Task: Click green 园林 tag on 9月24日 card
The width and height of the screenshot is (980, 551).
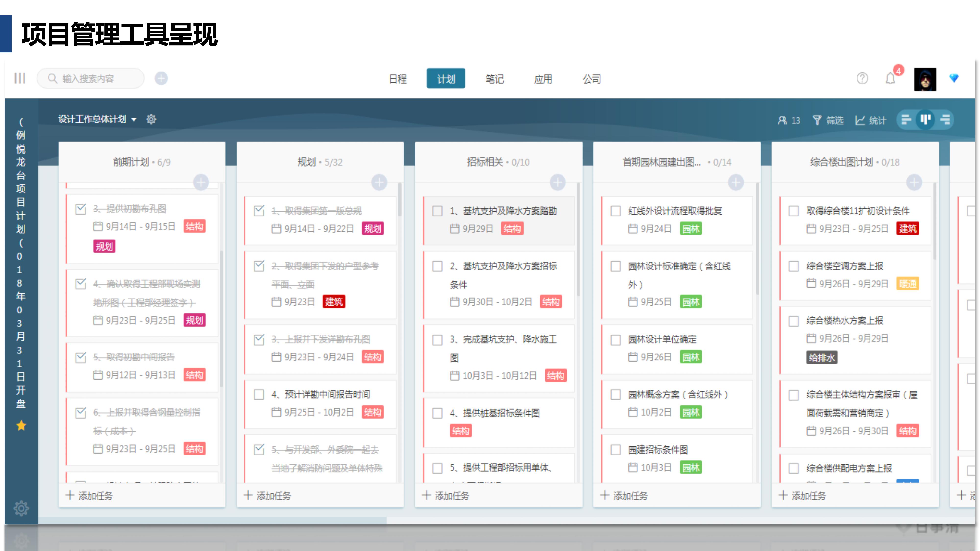Action: (x=690, y=228)
